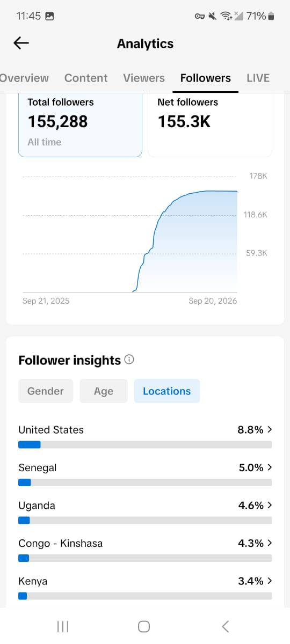Tap the VPN key status icon
Viewport: 290px width, 644px height.
point(200,16)
